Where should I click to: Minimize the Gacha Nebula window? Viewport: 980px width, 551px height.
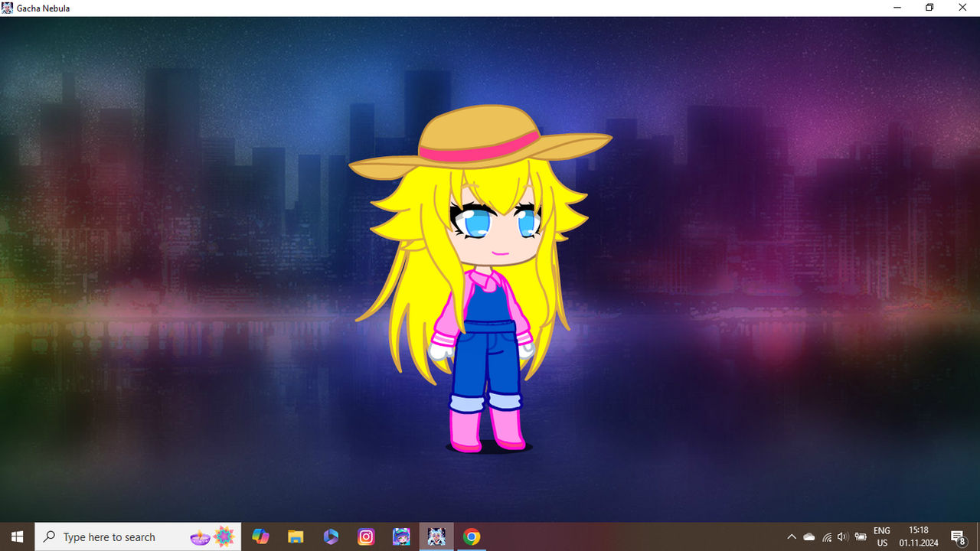point(897,8)
